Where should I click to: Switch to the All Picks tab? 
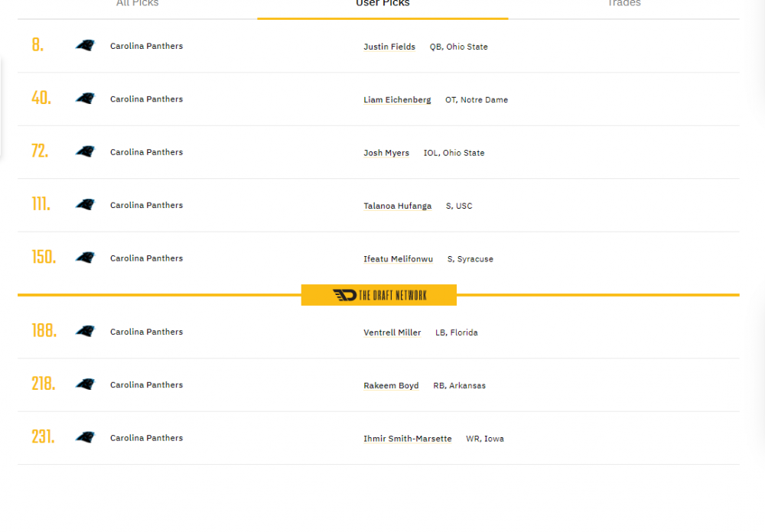click(138, 5)
